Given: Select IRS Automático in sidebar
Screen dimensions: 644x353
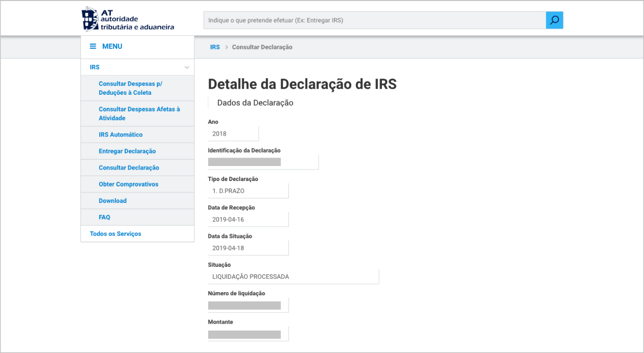Looking at the screenshot, I should tap(121, 135).
